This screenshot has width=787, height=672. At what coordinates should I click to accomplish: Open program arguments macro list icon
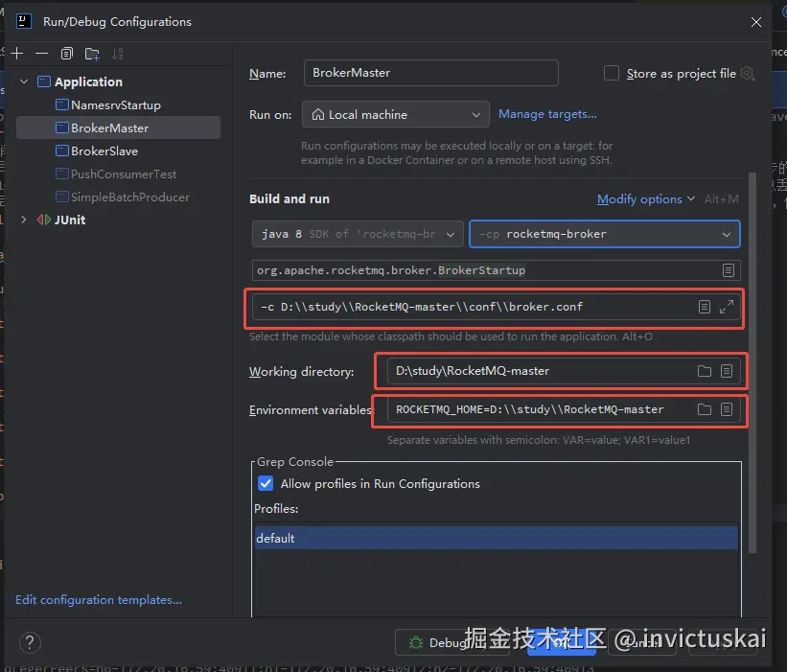click(705, 307)
